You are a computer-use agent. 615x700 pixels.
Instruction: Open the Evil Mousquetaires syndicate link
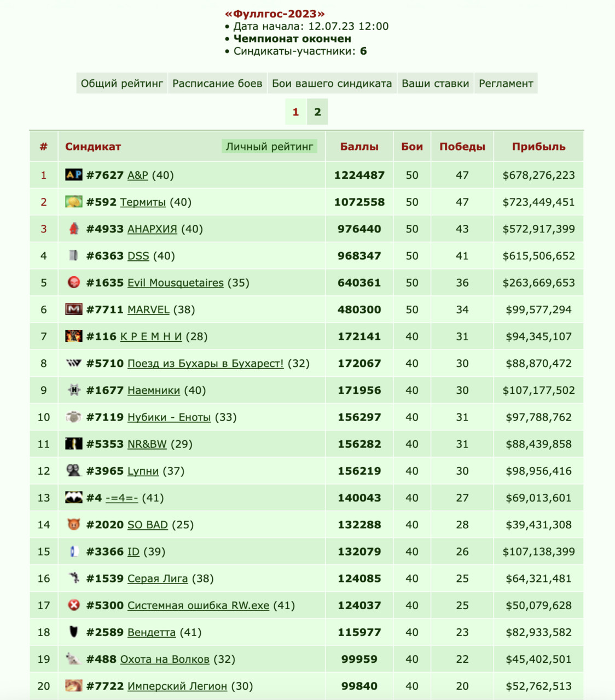click(176, 283)
